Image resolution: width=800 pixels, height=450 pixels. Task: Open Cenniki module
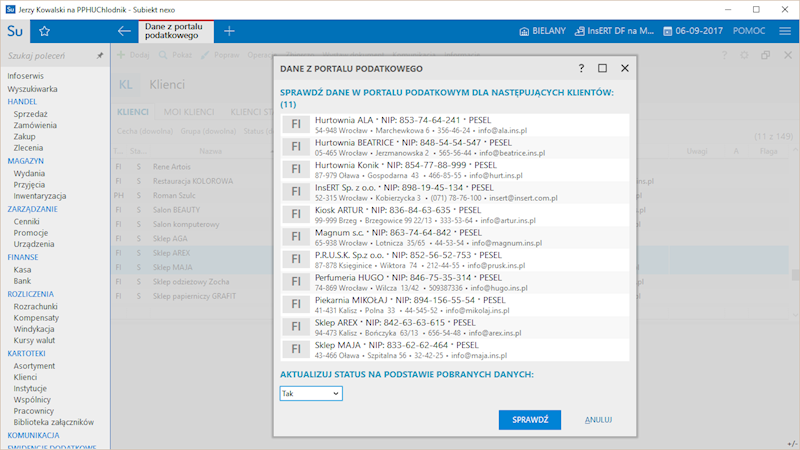27,221
